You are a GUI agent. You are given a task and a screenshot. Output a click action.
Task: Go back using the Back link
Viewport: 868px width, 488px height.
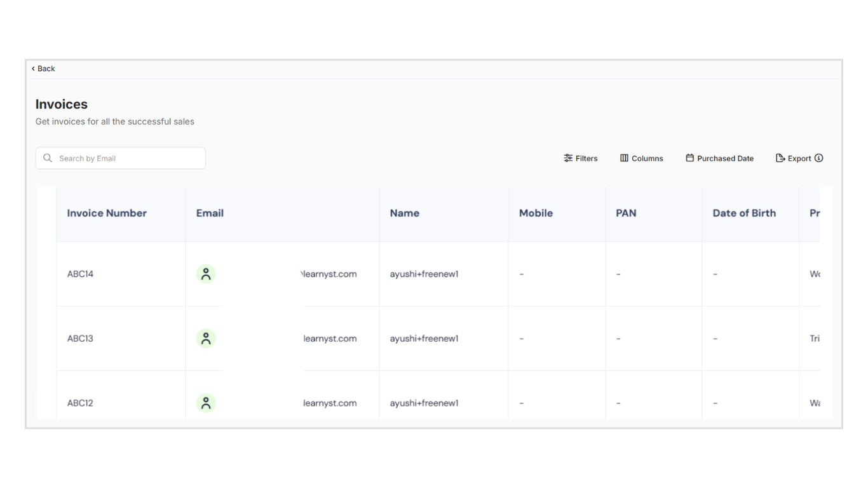pos(43,69)
